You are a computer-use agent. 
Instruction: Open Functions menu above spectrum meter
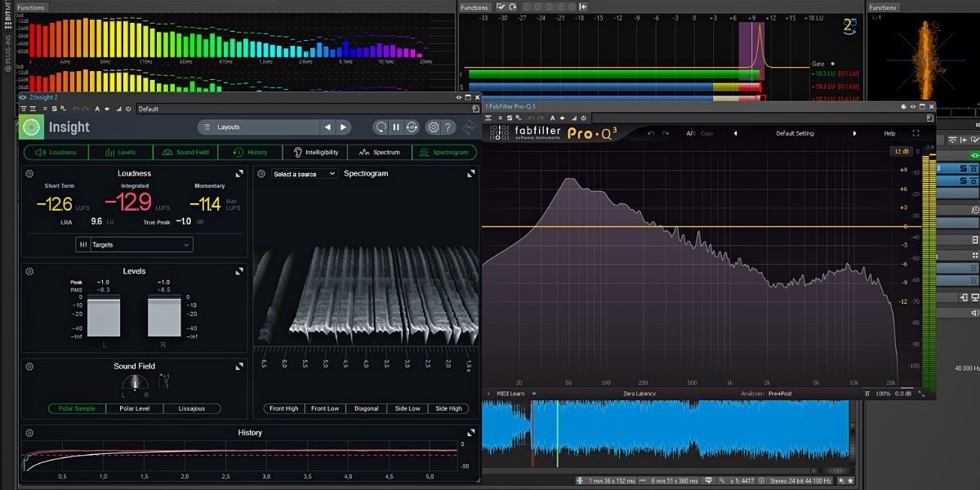(x=31, y=7)
